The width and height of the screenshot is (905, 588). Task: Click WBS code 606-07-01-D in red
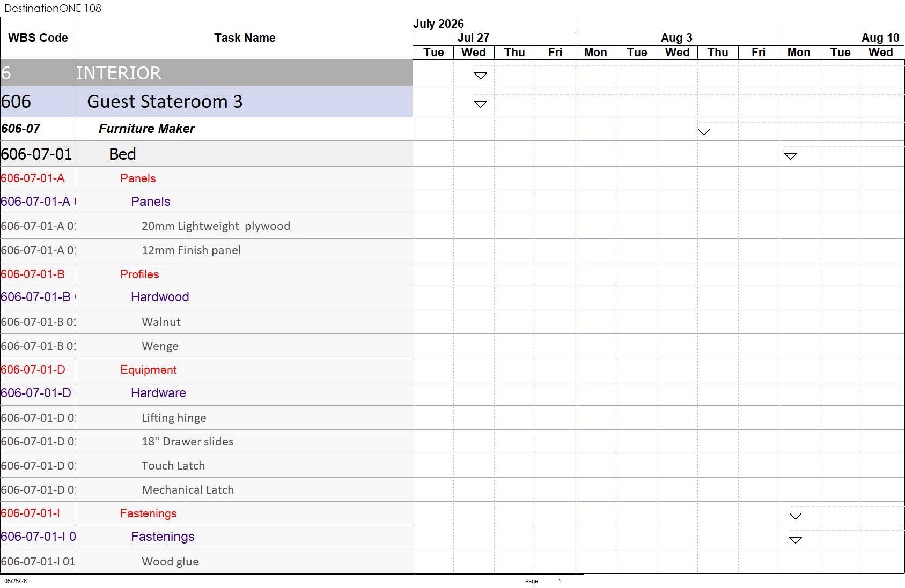(33, 370)
